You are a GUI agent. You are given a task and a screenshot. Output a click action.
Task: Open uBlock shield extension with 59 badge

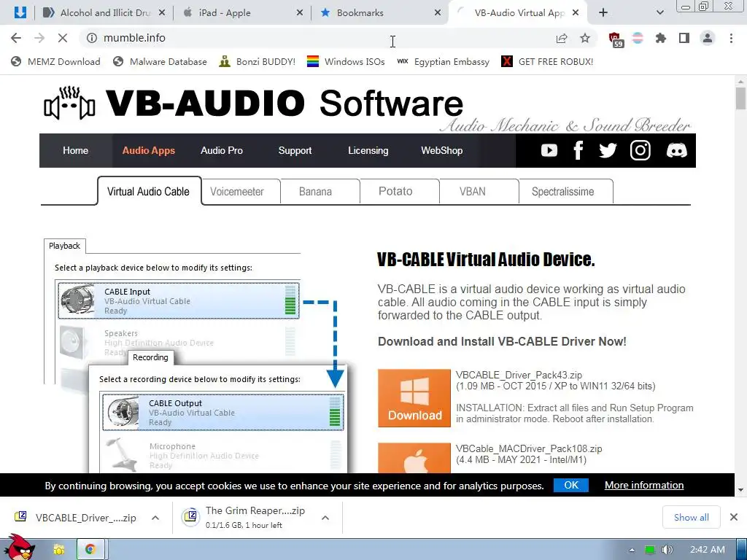click(615, 39)
